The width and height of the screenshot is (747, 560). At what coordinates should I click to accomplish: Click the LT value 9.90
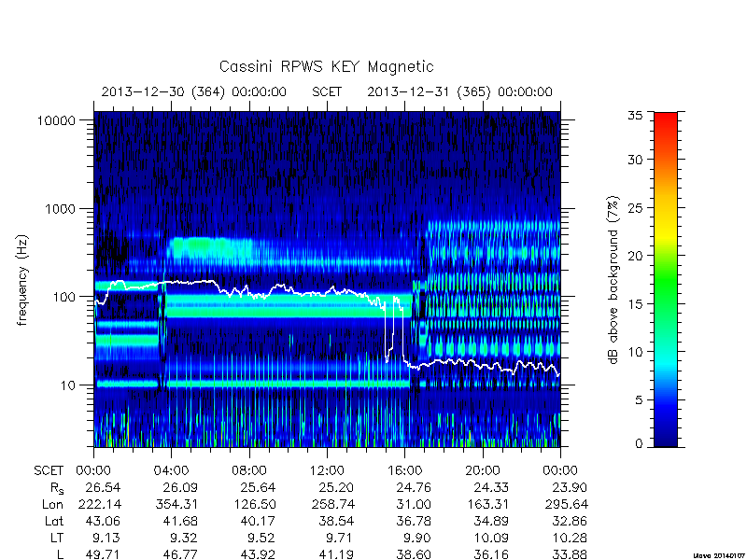pos(417,538)
